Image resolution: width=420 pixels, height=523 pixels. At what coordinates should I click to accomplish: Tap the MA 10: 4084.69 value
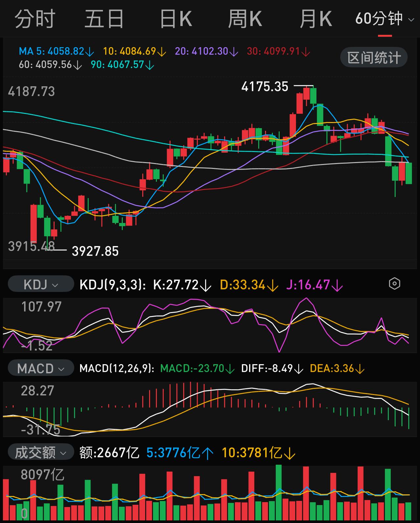pos(135,52)
